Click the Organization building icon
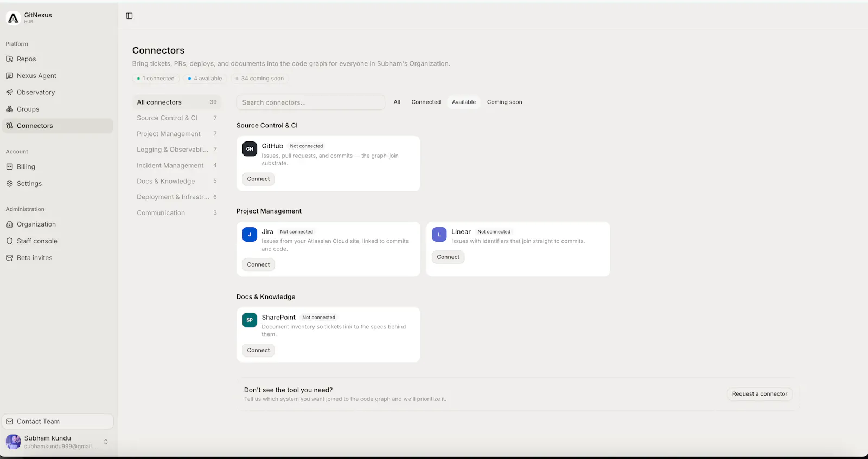 pos(9,224)
